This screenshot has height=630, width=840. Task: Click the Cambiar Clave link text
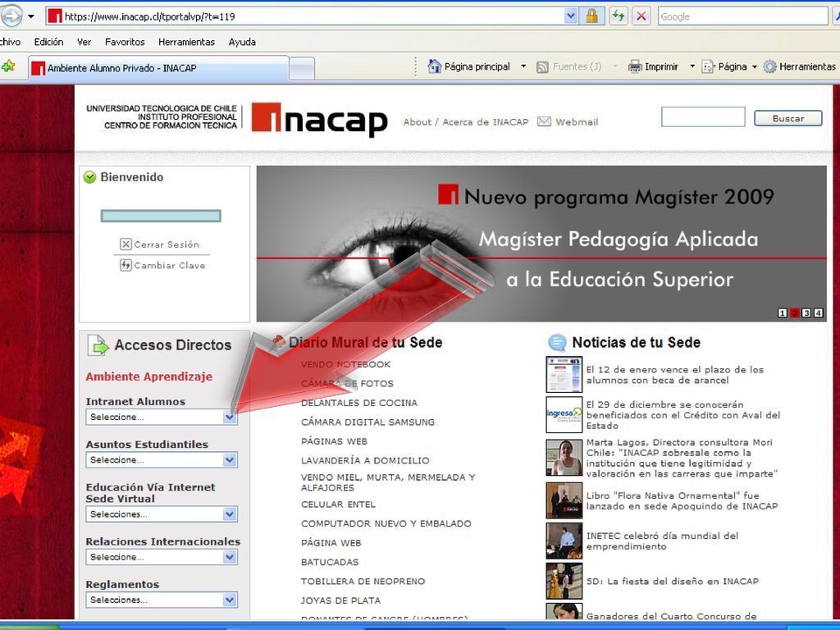169,265
